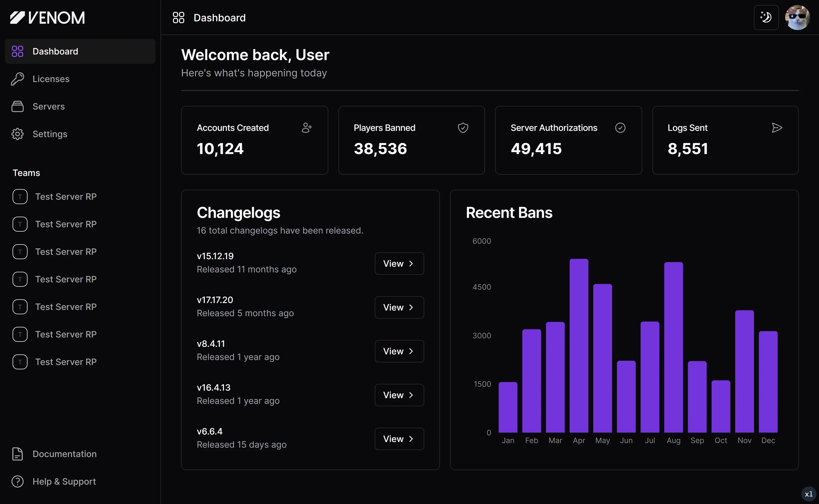Click the Aug bar in Recent Bans

[x=673, y=347]
